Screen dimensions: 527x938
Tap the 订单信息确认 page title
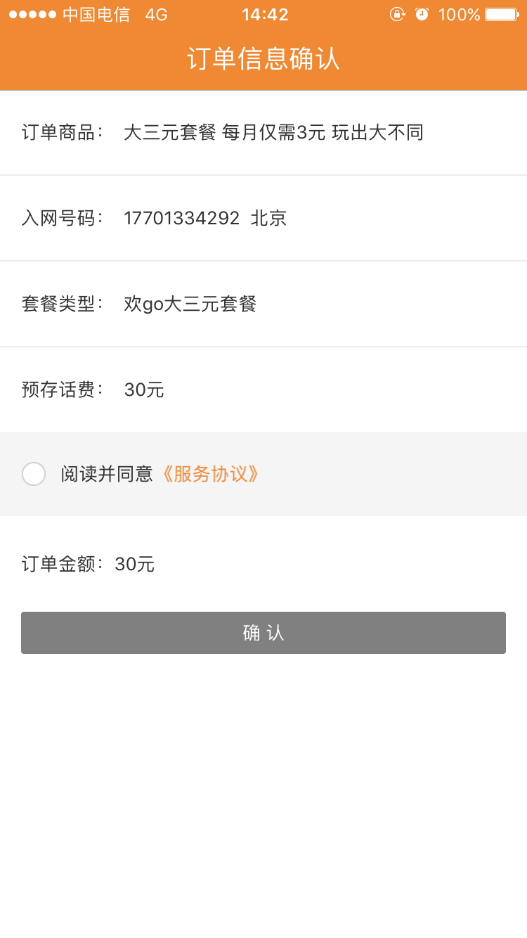pos(263,59)
